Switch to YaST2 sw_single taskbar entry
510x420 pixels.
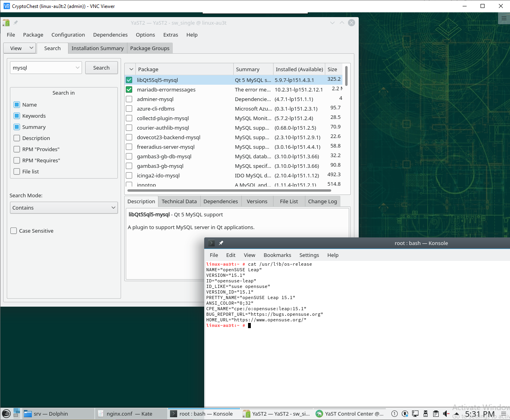pos(277,414)
